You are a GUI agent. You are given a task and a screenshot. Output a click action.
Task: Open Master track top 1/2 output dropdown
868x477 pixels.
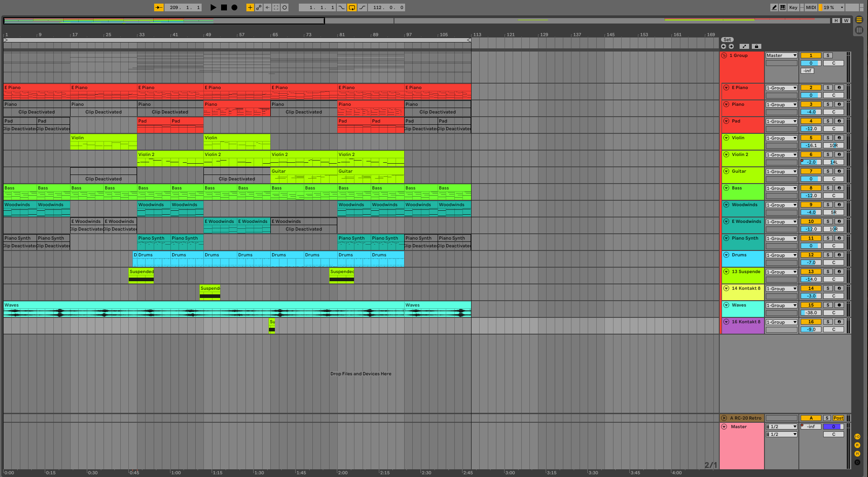point(782,427)
